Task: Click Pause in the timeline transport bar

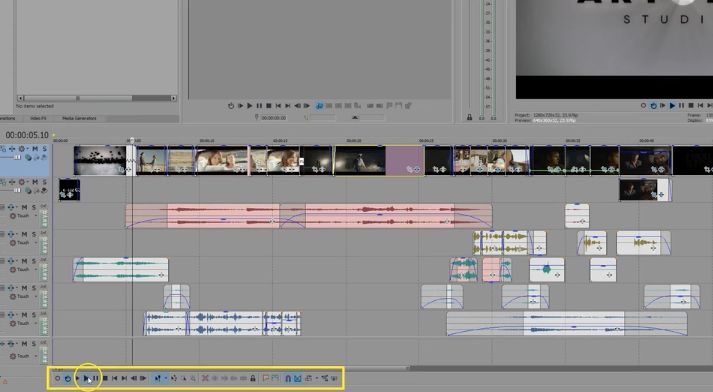Action: tap(95, 378)
